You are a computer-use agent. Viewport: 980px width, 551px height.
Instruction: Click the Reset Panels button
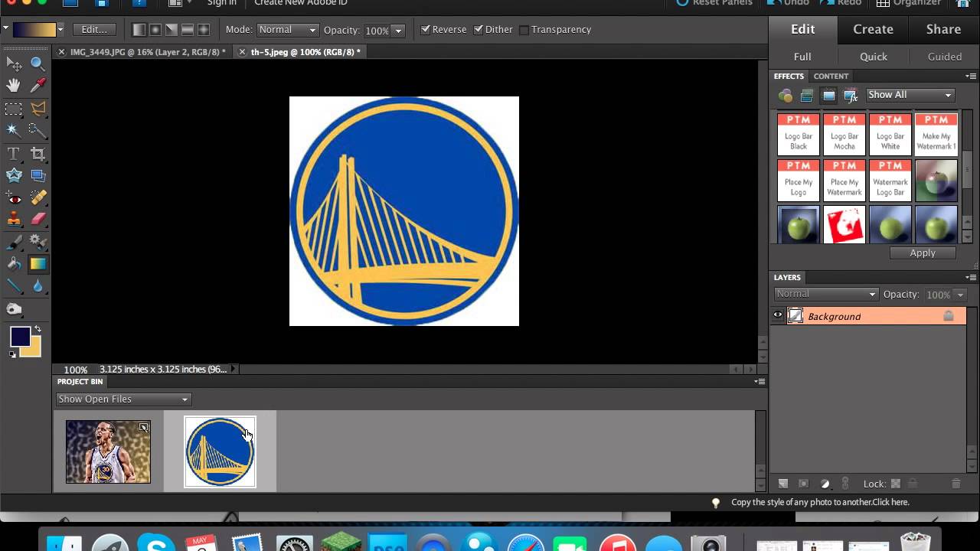pos(715,3)
